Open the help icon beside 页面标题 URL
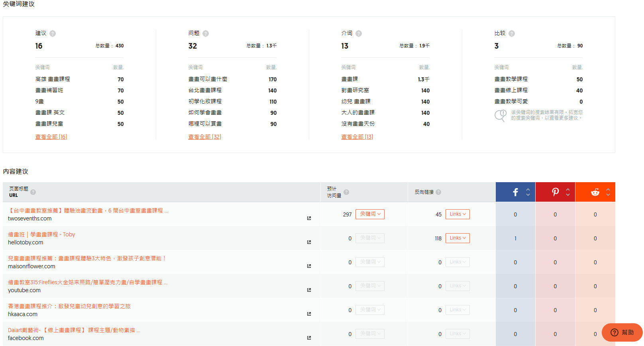 33,192
